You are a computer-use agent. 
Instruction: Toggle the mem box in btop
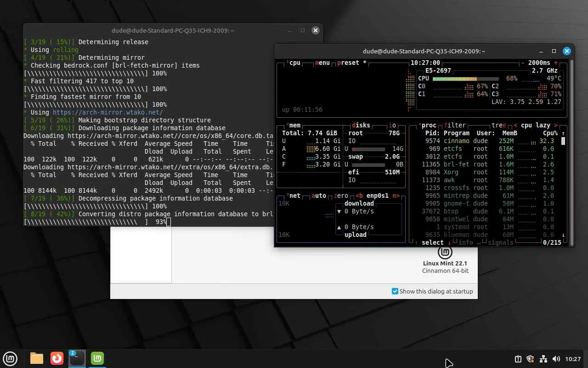(293, 125)
